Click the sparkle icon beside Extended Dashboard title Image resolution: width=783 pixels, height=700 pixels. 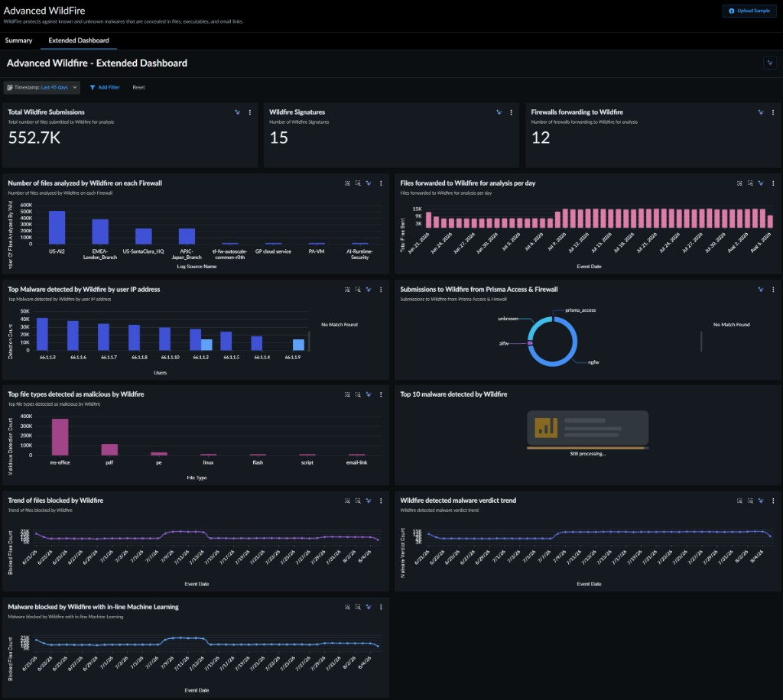click(x=769, y=63)
